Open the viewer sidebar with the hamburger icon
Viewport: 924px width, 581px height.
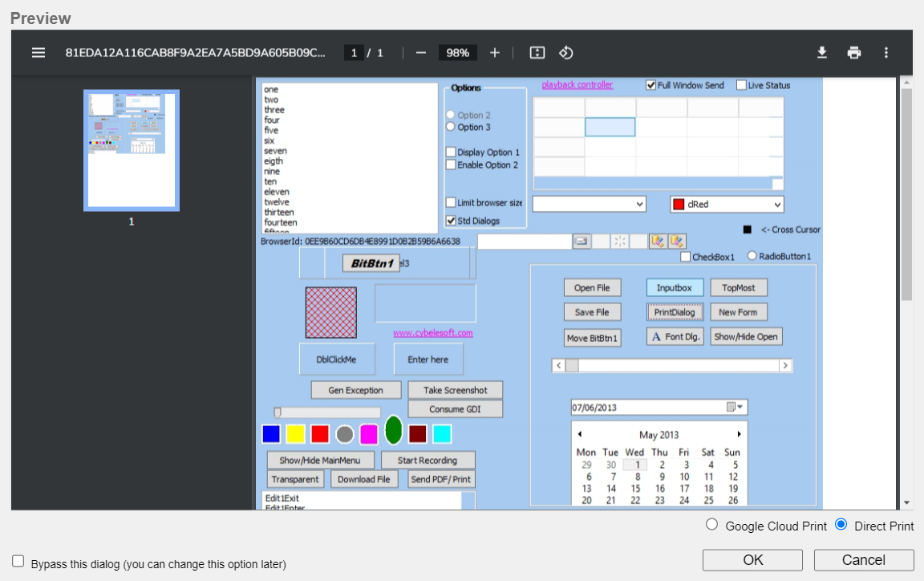(38, 52)
